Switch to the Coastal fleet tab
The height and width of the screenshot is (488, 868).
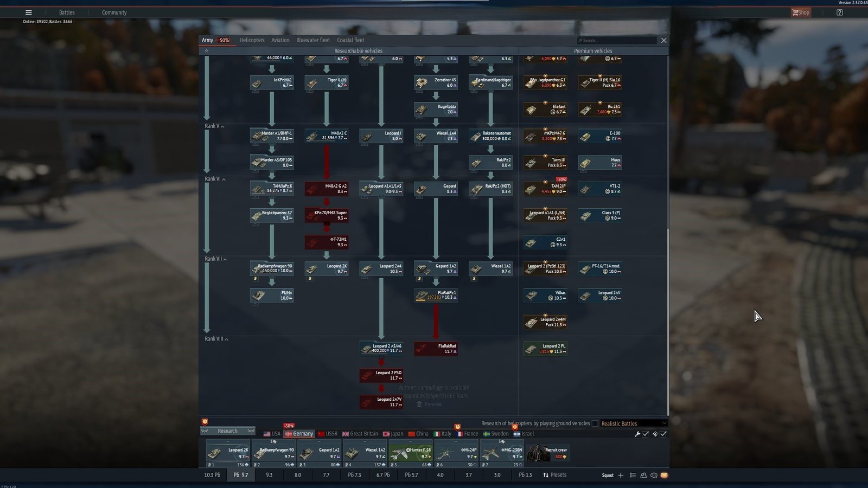(350, 40)
